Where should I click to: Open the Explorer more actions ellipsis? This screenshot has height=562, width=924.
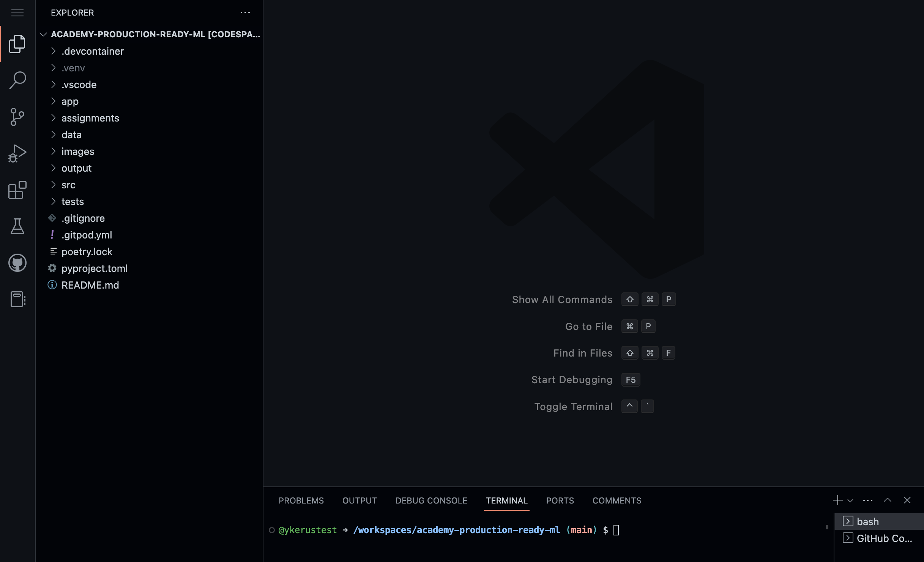245,13
